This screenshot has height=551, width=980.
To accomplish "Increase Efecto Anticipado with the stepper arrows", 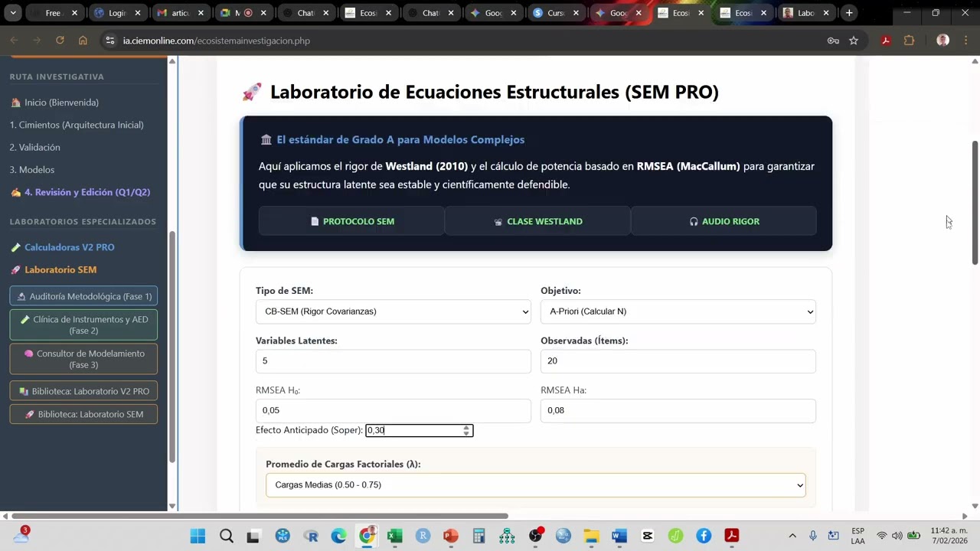I will coord(466,428).
